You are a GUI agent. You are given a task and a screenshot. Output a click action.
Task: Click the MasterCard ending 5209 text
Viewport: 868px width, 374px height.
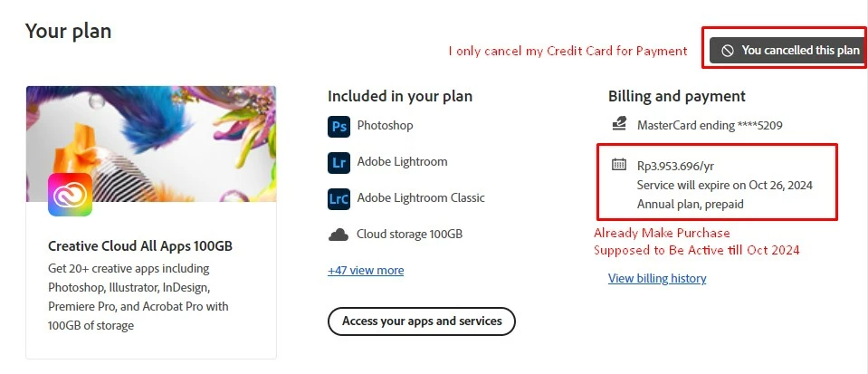pos(710,125)
